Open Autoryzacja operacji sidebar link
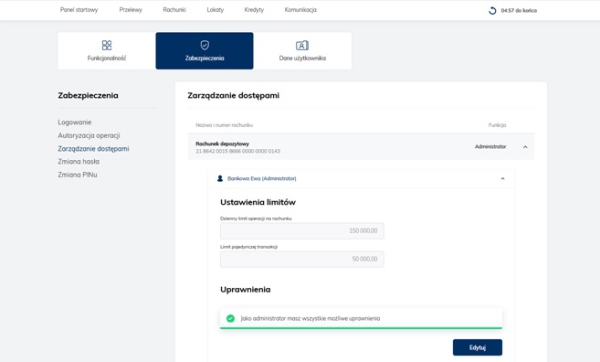This screenshot has height=362, width=600. point(89,135)
